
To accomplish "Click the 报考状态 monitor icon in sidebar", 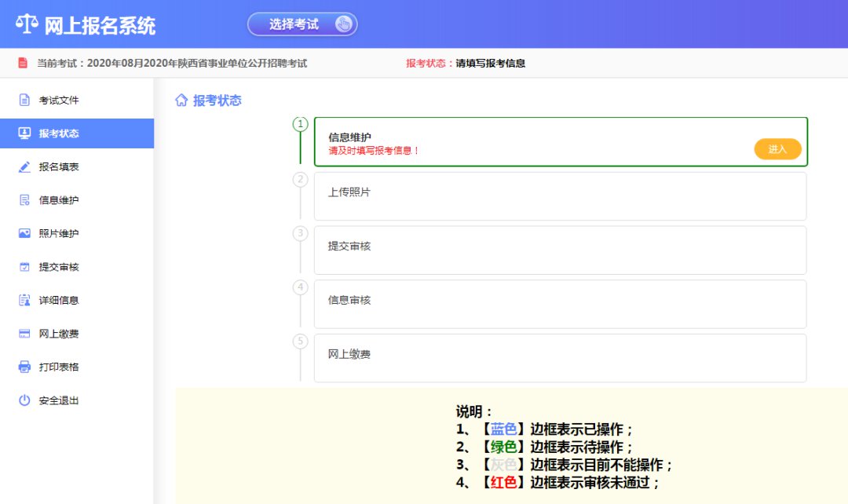I will 24,133.
